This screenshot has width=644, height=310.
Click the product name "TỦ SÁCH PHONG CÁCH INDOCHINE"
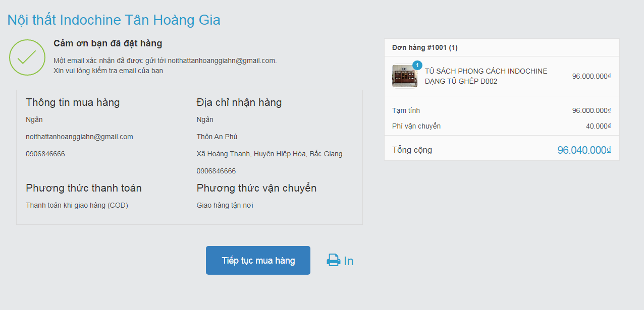(x=486, y=71)
